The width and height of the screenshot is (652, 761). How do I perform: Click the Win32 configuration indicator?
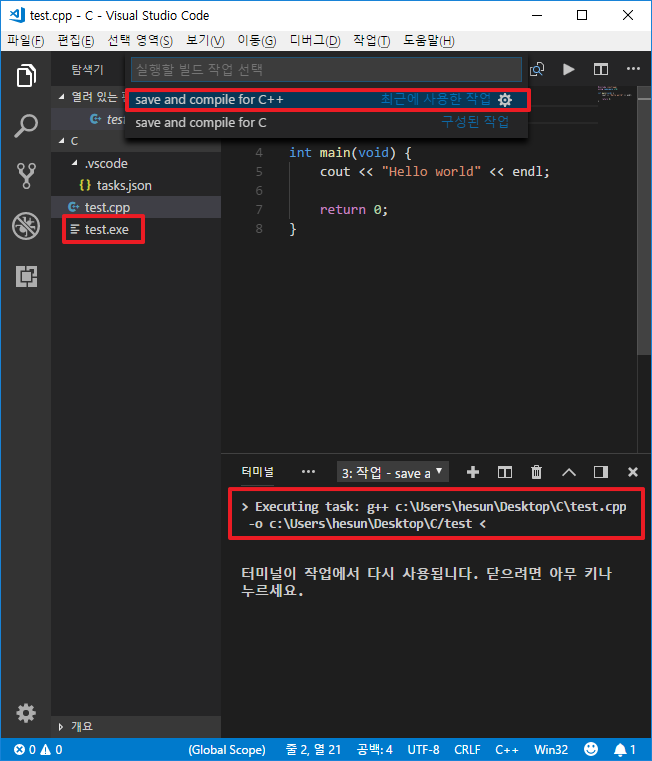tap(551, 750)
